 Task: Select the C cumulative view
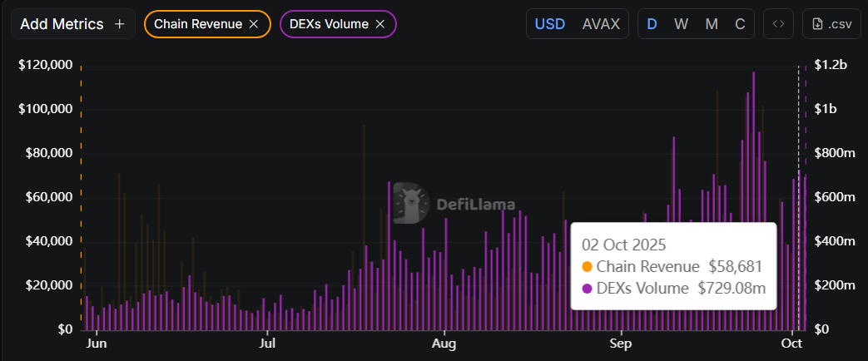click(x=740, y=24)
